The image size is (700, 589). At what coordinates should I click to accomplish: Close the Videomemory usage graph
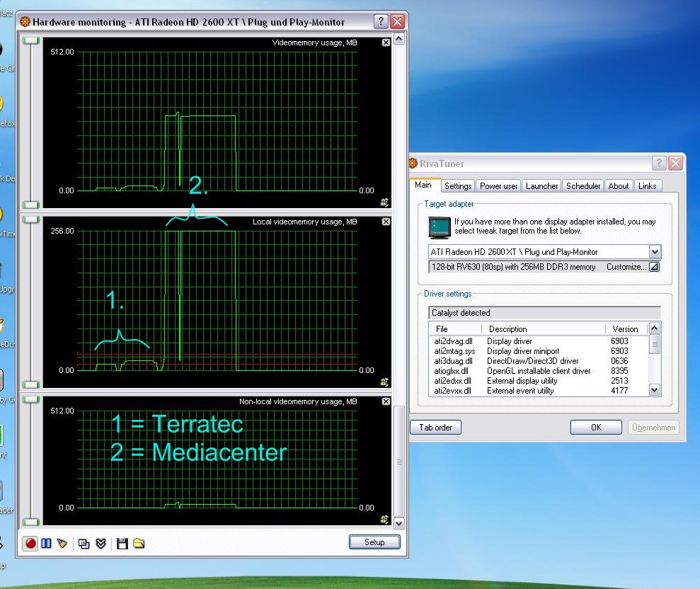click(x=386, y=42)
